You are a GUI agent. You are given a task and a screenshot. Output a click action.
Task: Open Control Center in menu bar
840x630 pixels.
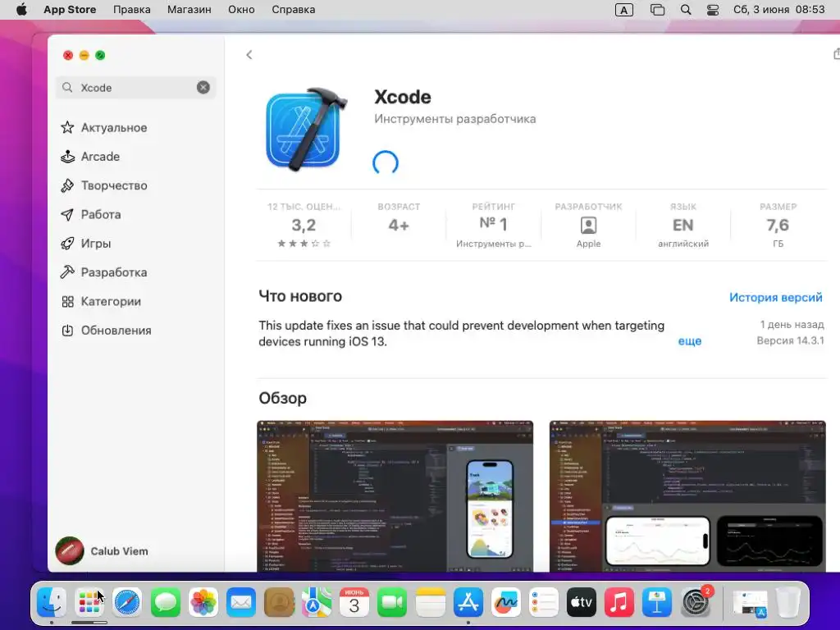click(713, 10)
